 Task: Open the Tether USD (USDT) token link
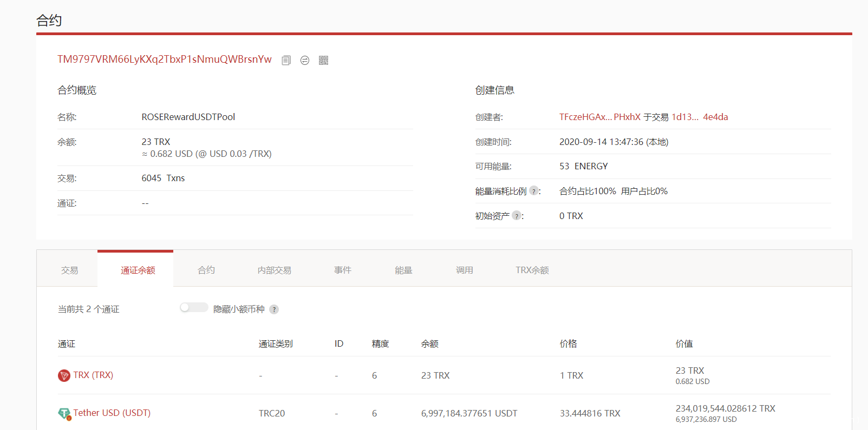coord(112,413)
